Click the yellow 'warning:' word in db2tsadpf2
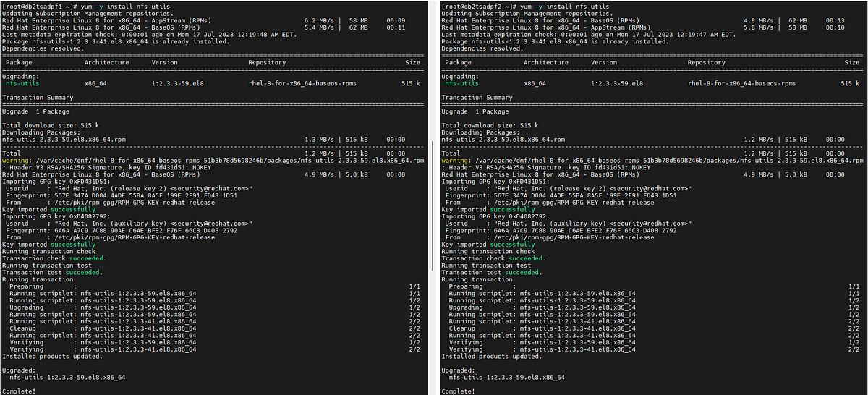 pos(457,161)
